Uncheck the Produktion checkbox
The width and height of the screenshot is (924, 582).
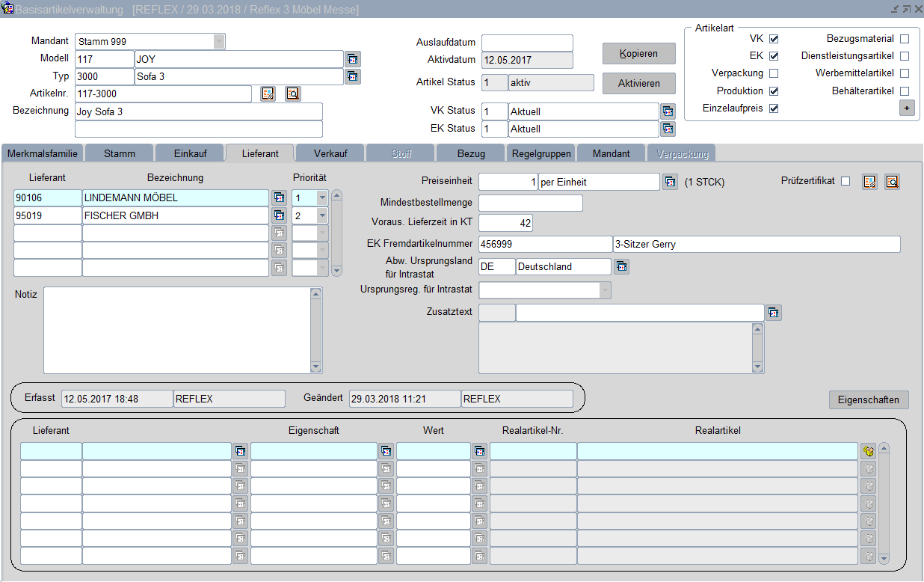[774, 91]
